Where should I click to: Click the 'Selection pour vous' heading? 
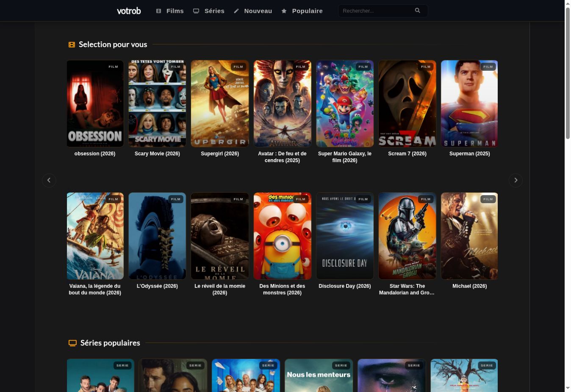pos(113,44)
